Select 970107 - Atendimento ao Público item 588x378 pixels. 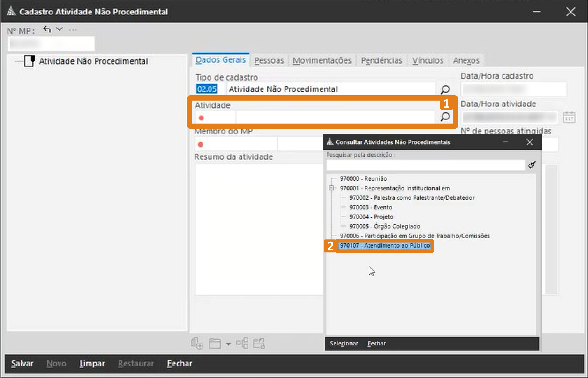click(384, 245)
